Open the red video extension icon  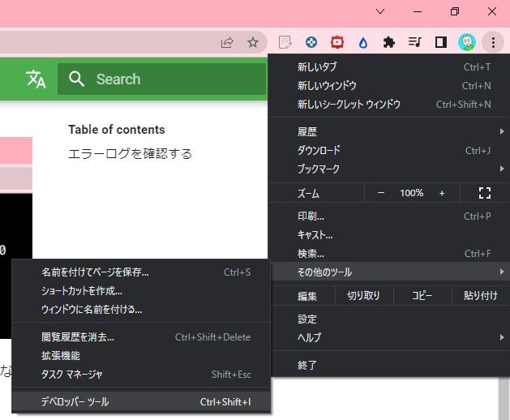(x=337, y=42)
